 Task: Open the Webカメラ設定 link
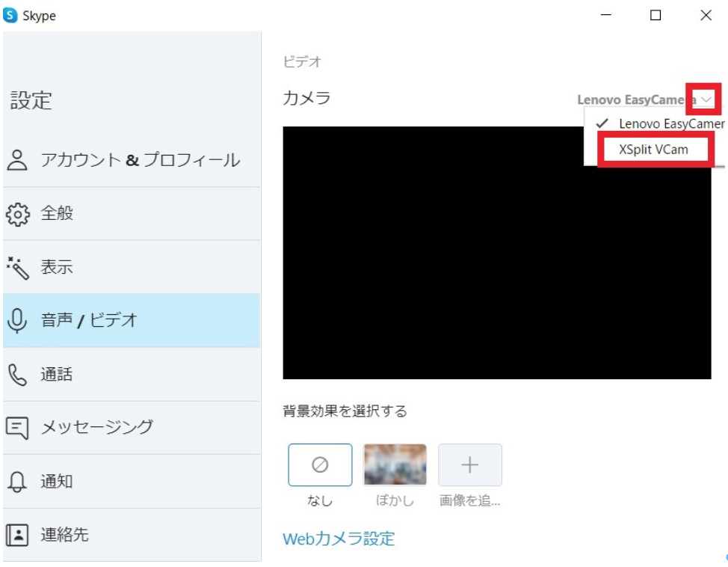(x=339, y=539)
